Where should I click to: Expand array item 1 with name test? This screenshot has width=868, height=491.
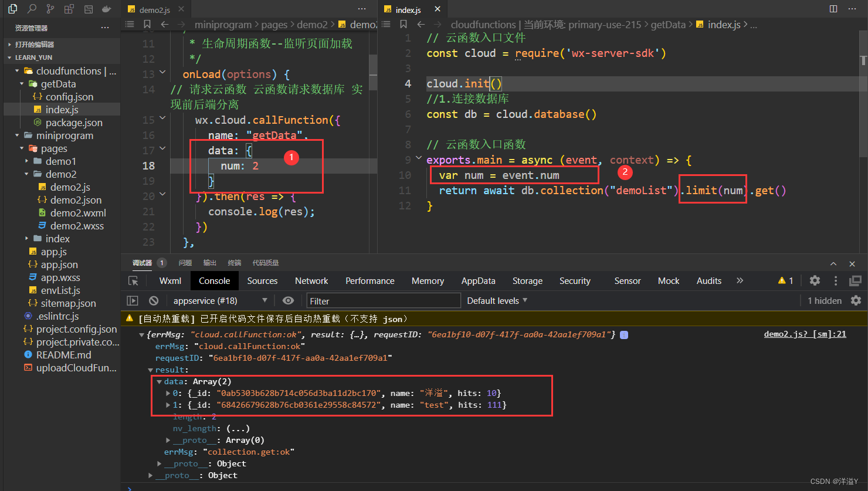168,405
